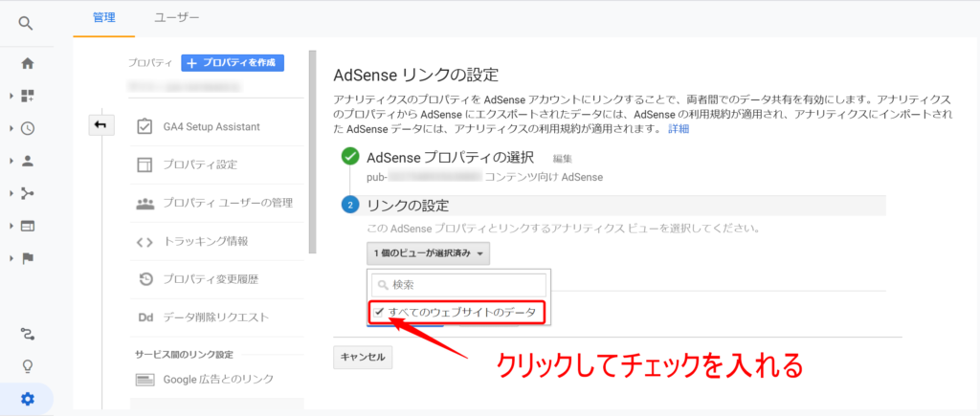The height and width of the screenshot is (416, 980).
Task: Click the トラッキング情報 code brackets icon
Action: (x=145, y=242)
